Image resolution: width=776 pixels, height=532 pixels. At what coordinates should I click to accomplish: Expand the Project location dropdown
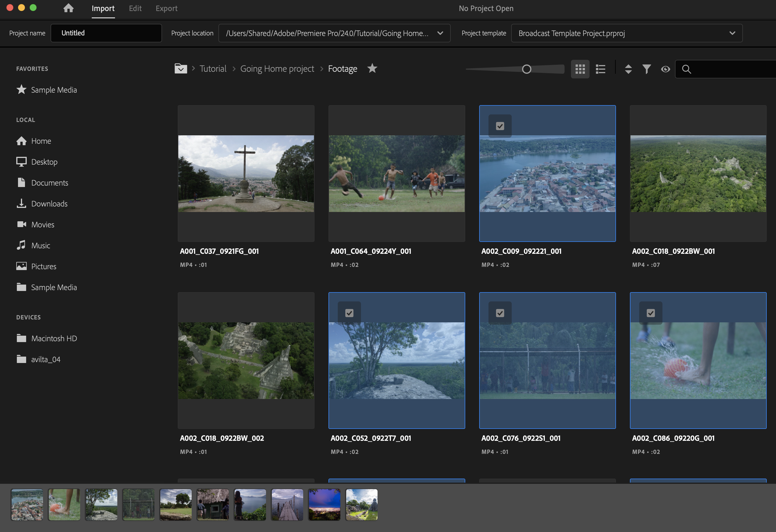pyautogui.click(x=440, y=33)
